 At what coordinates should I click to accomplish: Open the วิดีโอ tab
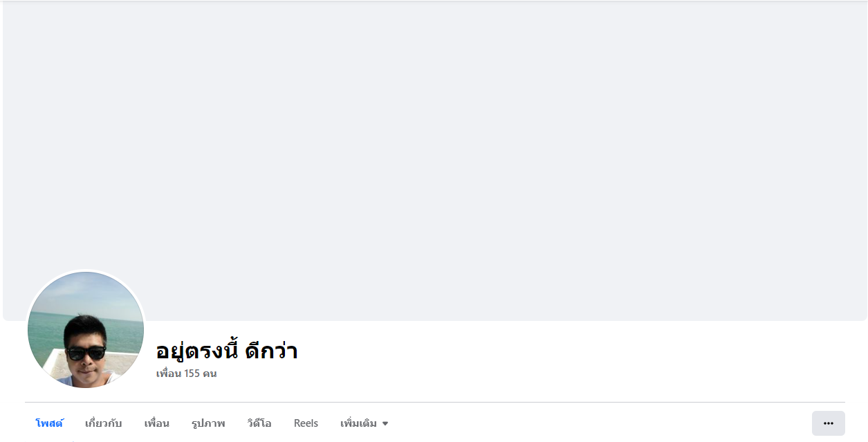click(259, 423)
